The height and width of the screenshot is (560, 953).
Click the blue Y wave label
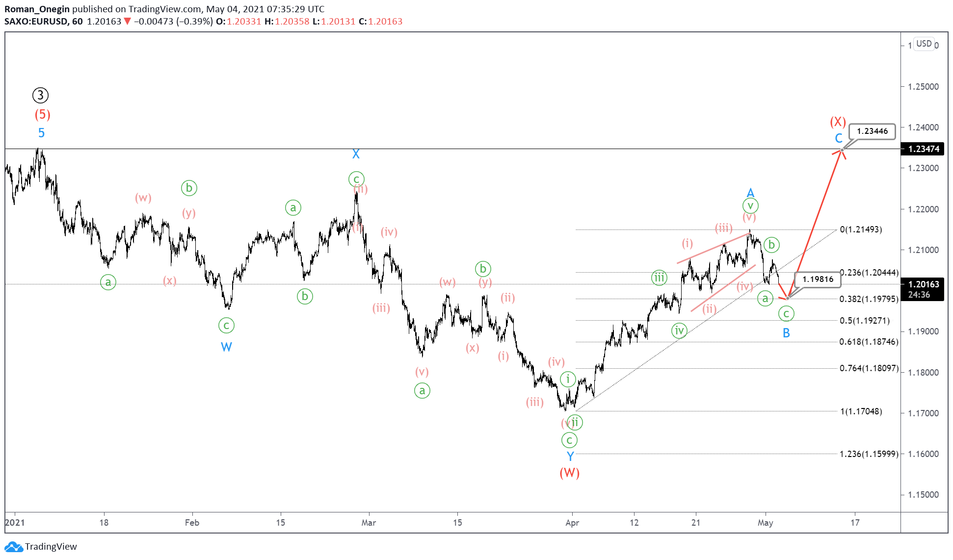pyautogui.click(x=570, y=457)
